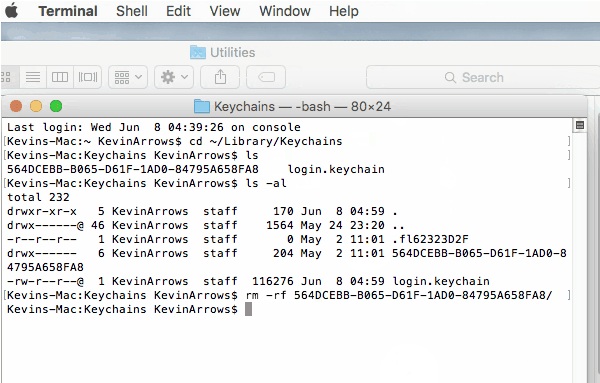600x383 pixels.
Task: Click the yellow minimize button of Terminal
Action: pyautogui.click(x=36, y=106)
